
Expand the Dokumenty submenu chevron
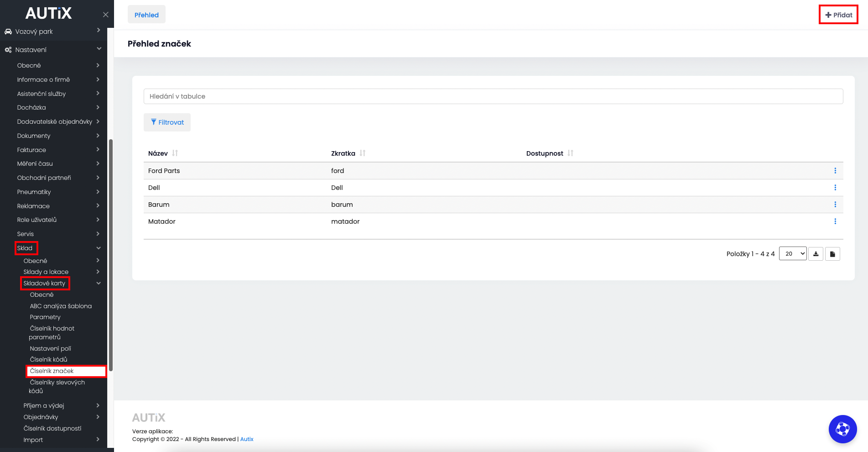coord(98,136)
